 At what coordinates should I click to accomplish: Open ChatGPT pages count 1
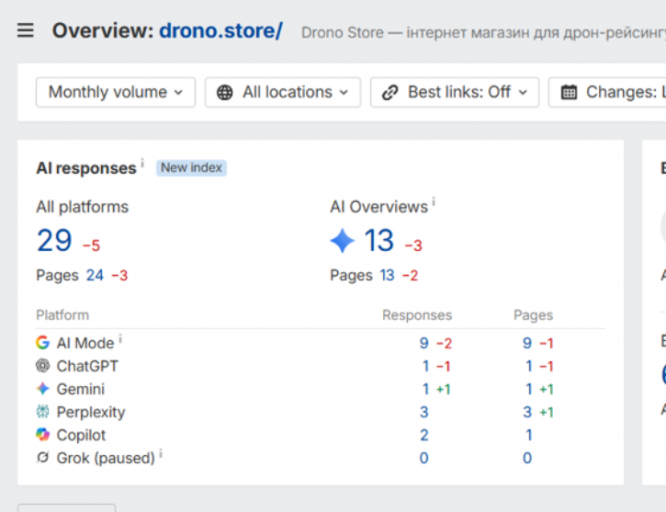[529, 366]
